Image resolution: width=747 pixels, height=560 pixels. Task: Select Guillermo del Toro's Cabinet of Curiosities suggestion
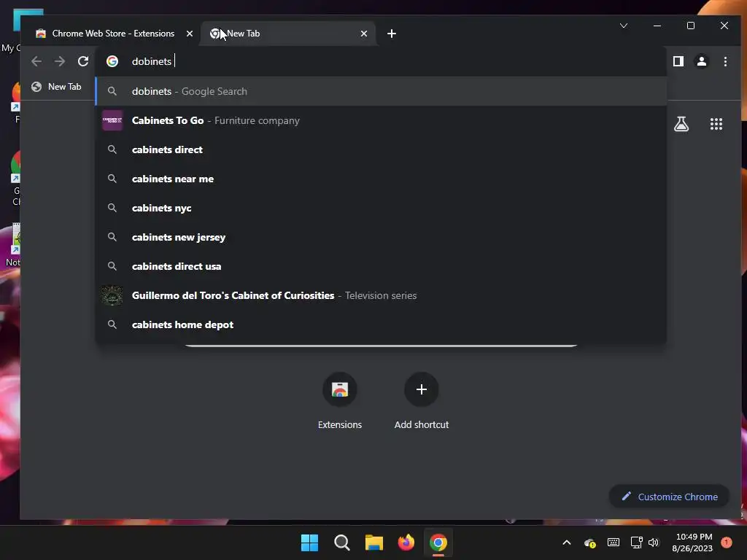tap(381, 295)
